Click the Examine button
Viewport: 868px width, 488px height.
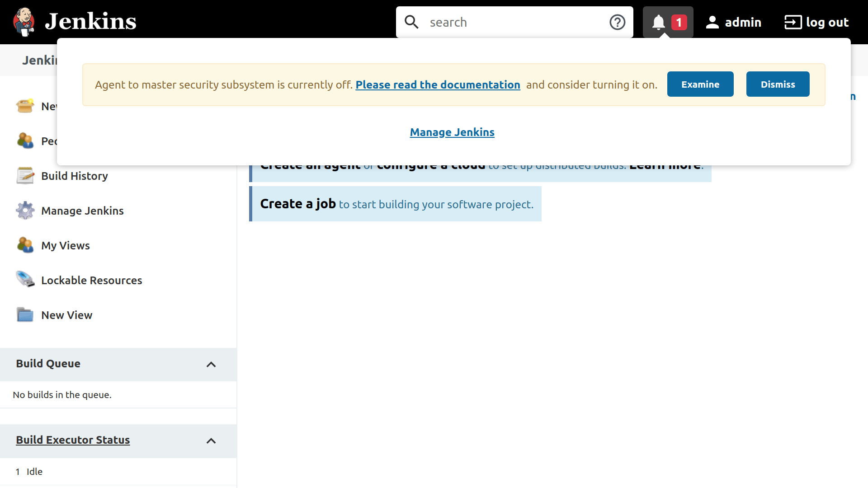click(700, 84)
